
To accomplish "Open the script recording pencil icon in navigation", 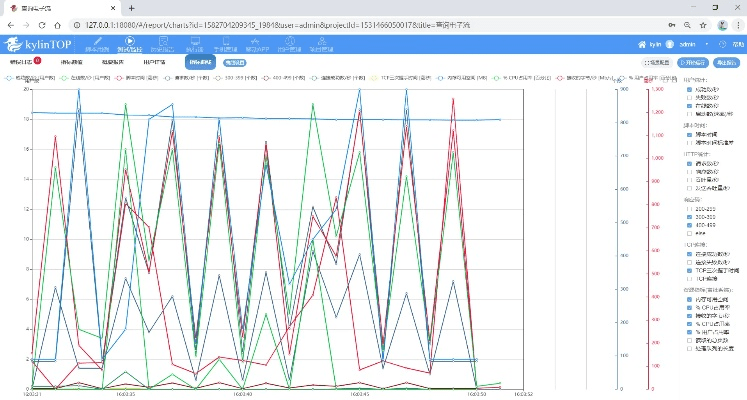I will 97,45.
